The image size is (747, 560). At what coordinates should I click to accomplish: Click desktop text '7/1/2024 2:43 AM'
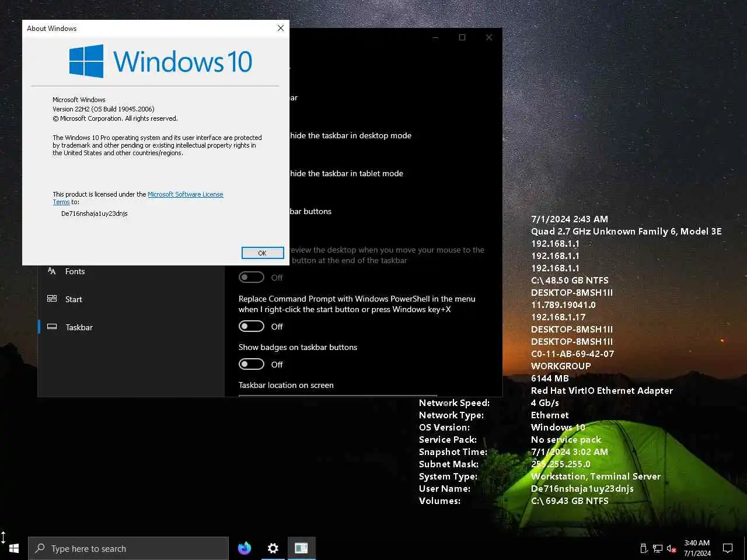pyautogui.click(x=570, y=219)
